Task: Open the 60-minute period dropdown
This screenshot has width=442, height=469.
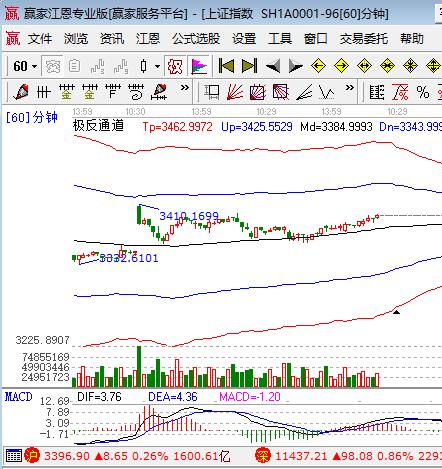Action: point(25,66)
